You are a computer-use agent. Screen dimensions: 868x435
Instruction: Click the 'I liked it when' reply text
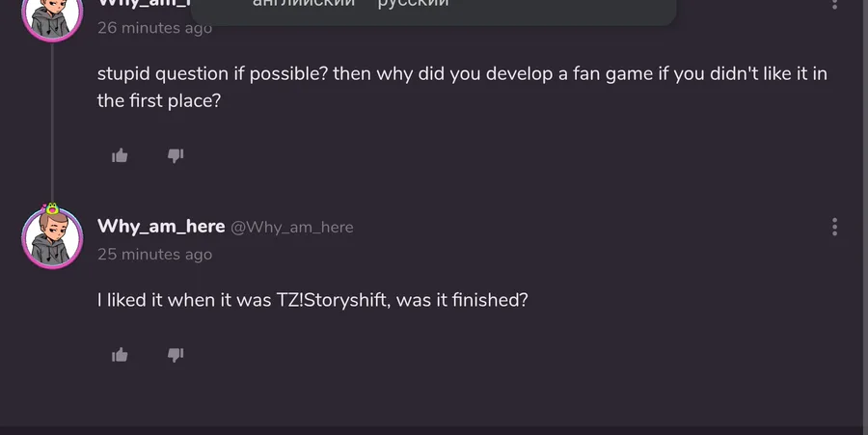pyautogui.click(x=312, y=300)
